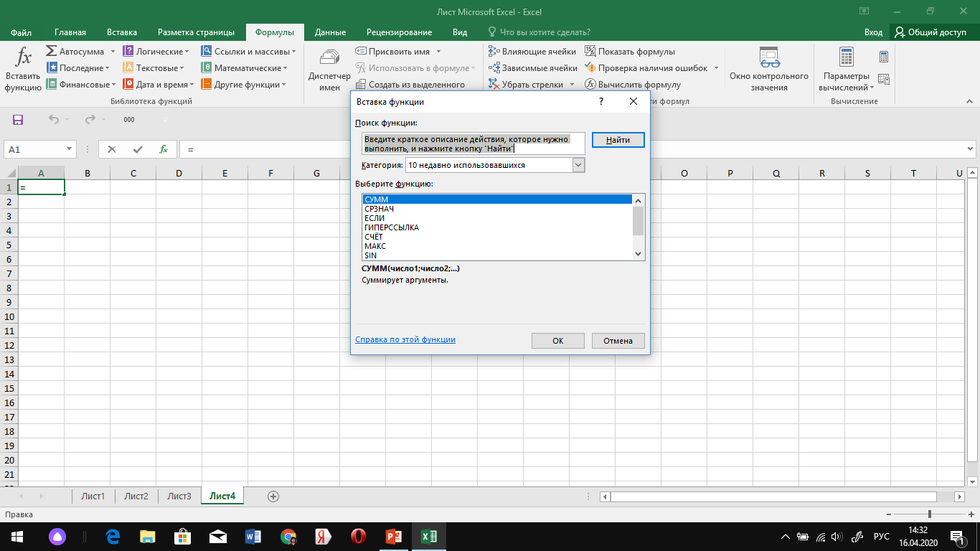Switch to the Рецензирование tab

[x=399, y=32]
